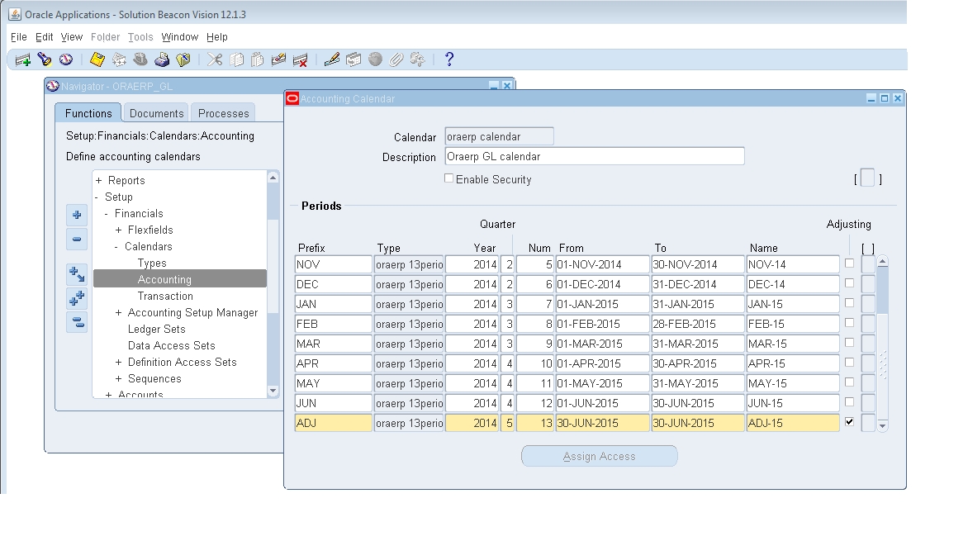Click the Next Step toolbar icon
This screenshot has height=560, width=968.
pyautogui.click(x=119, y=59)
